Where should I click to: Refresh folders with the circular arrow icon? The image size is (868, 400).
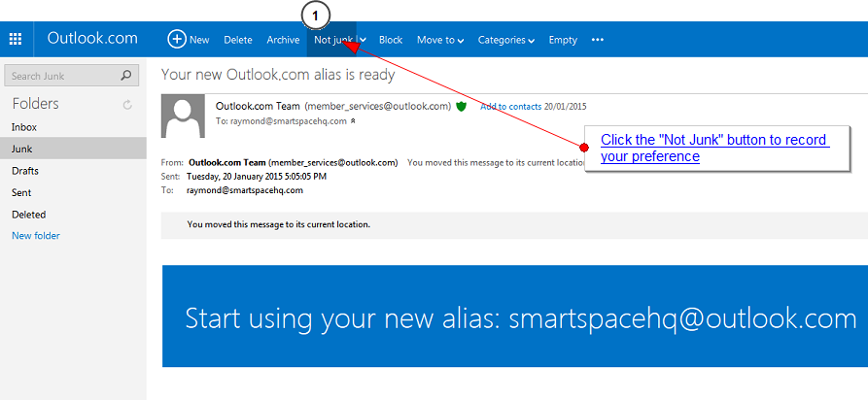pyautogui.click(x=127, y=105)
